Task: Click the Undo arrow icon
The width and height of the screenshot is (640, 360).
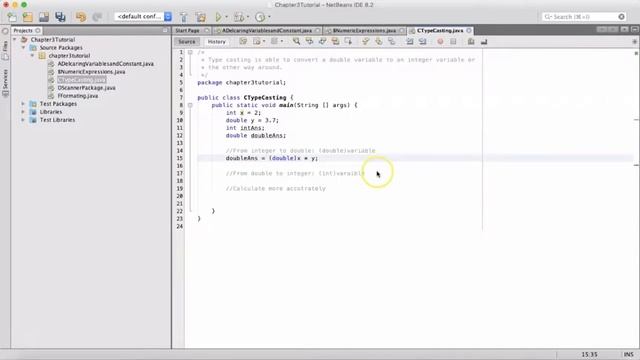Action: click(81, 17)
